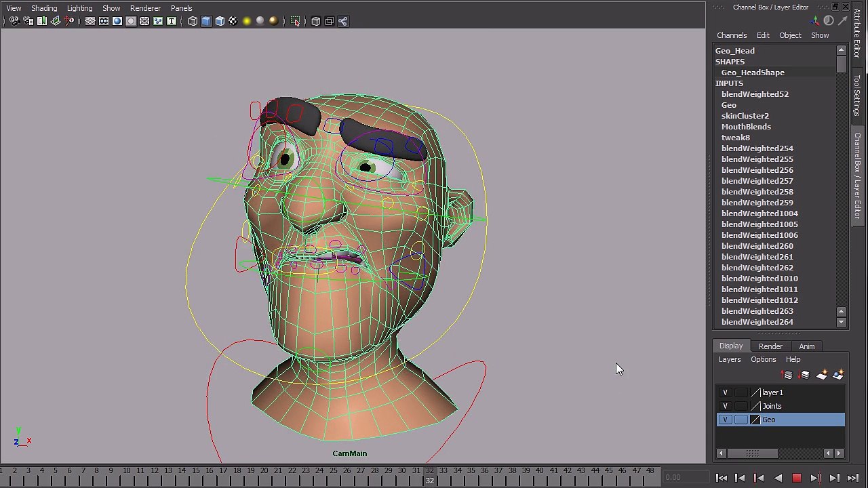
Task: Open the layer editor Layers menu
Action: pos(730,359)
